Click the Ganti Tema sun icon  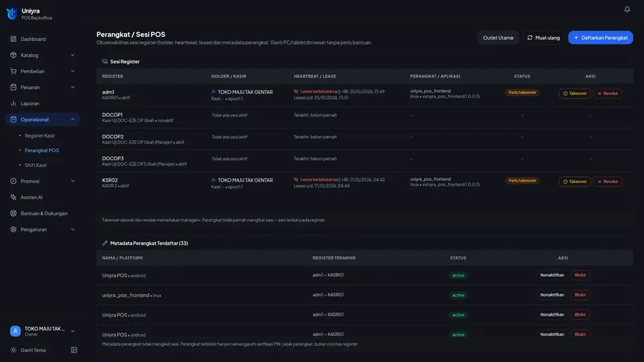coord(13,350)
